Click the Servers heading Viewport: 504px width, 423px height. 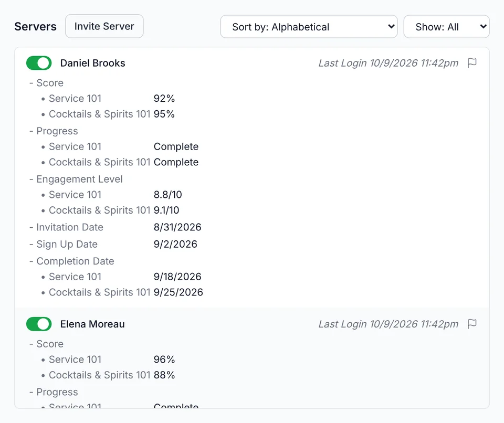[35, 27]
